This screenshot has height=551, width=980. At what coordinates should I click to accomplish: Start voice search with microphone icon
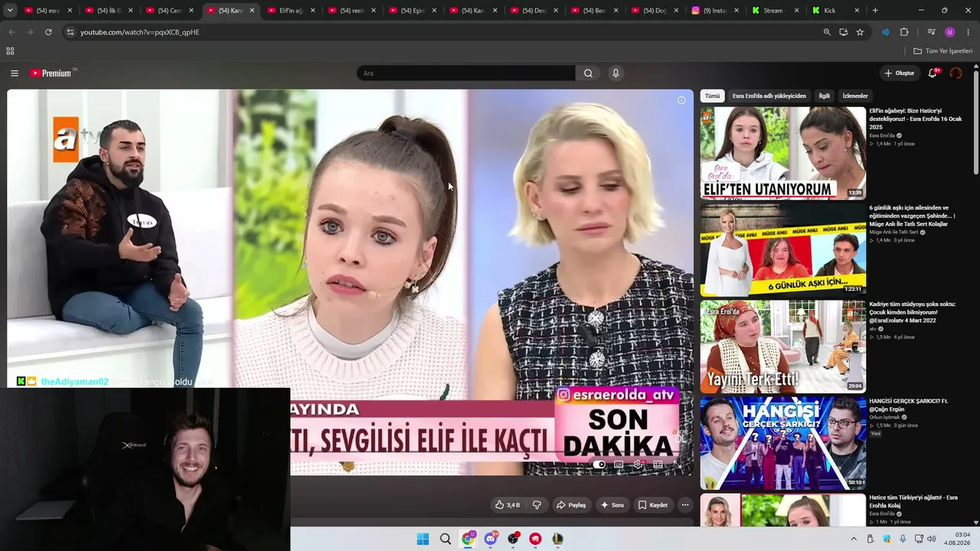coord(616,73)
